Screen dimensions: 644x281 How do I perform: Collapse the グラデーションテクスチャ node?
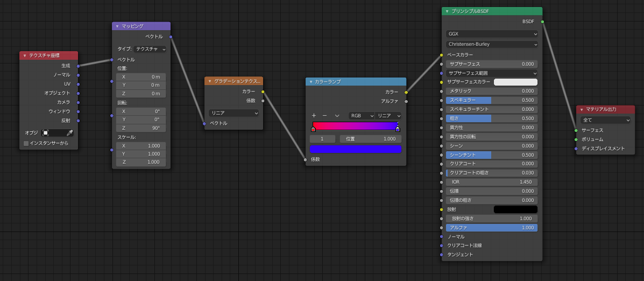[209, 81]
